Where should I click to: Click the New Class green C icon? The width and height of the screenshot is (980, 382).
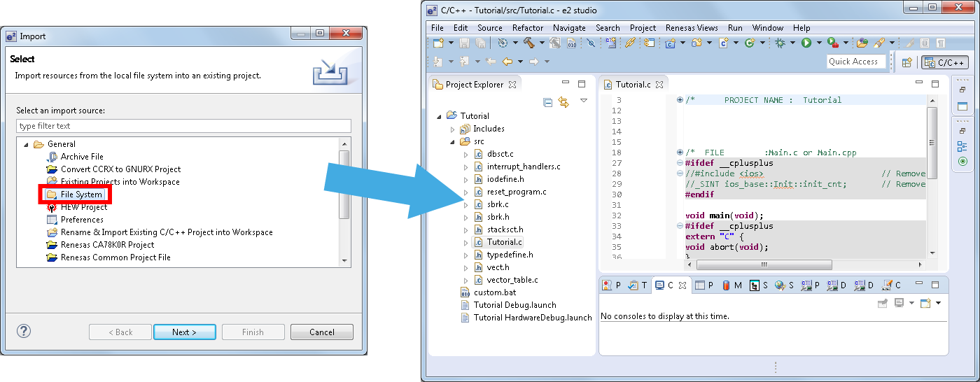coord(750,43)
